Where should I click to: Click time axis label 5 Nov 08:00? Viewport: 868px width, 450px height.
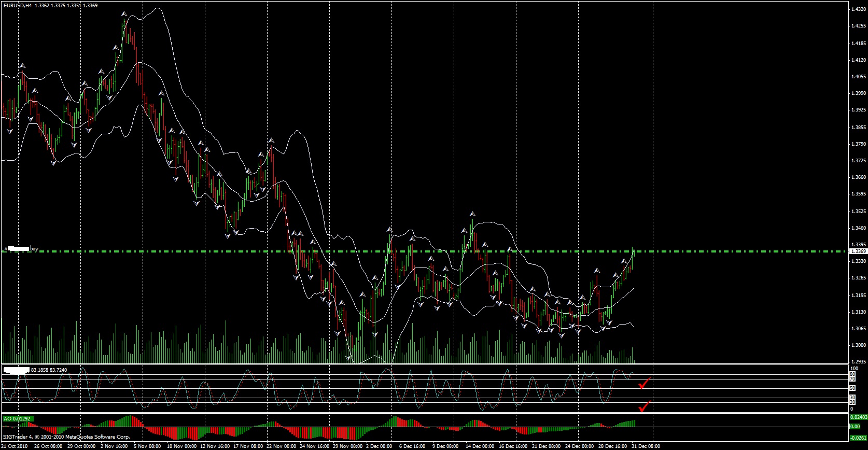point(146,446)
